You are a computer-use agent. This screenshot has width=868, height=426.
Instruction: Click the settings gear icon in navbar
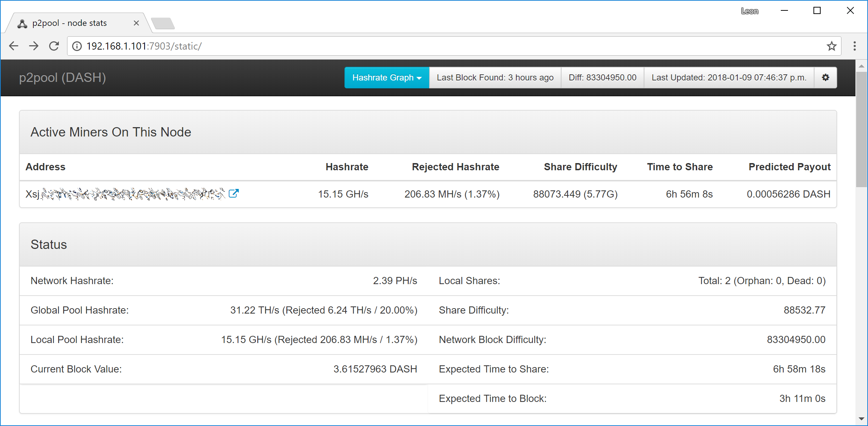coord(825,78)
